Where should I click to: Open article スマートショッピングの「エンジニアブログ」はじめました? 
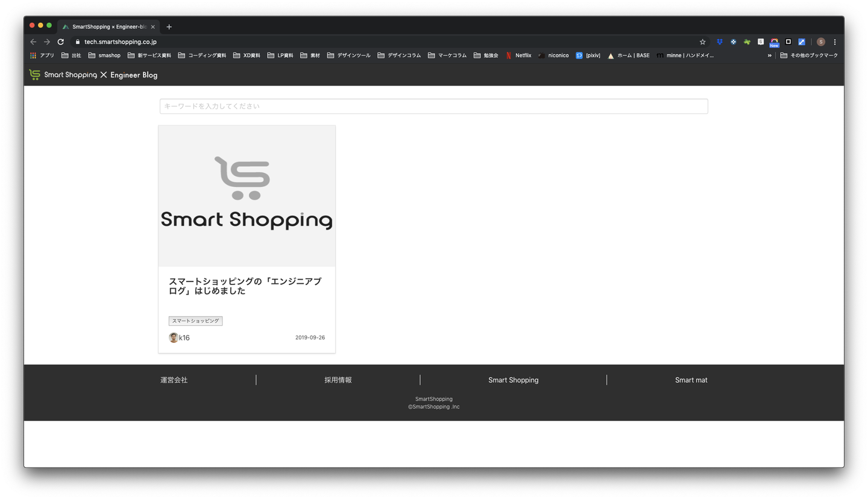tap(245, 286)
